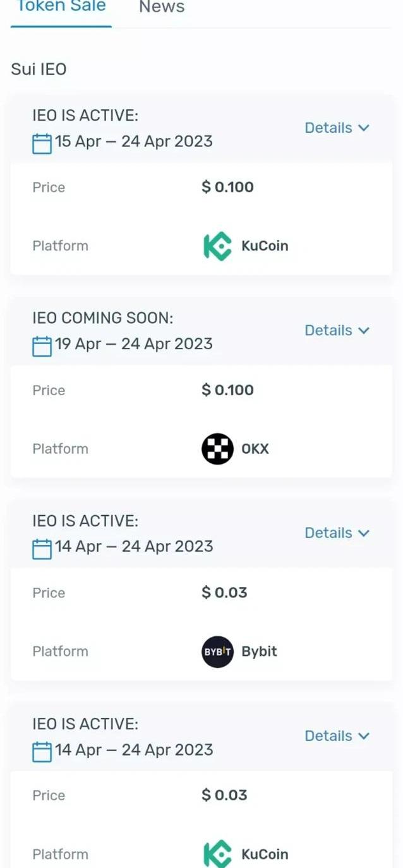
Task: Click the Bybit round logo icon
Action: pos(217,651)
